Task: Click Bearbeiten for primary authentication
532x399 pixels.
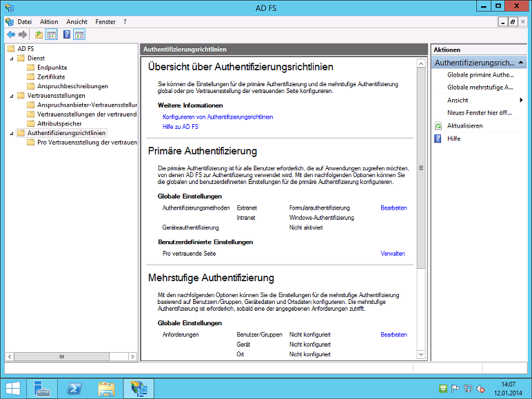Action: [x=393, y=208]
